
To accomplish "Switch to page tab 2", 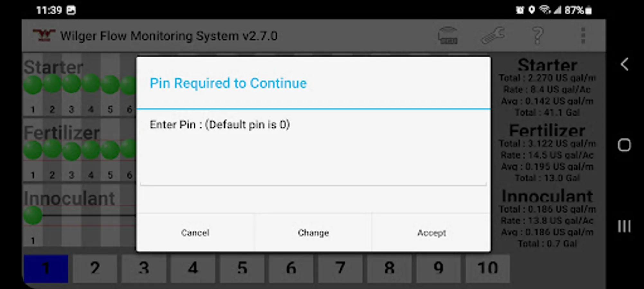I will [95, 268].
